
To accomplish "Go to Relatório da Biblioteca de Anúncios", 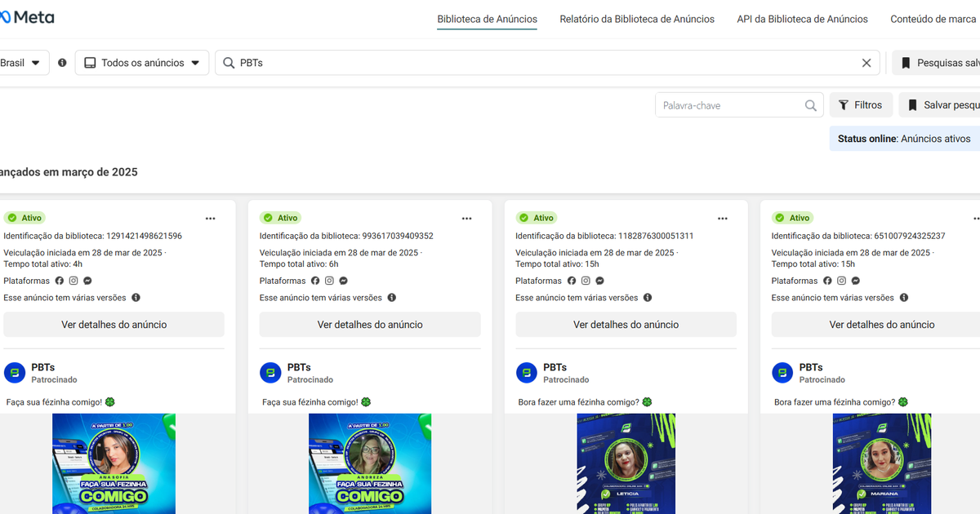I will pos(637,19).
